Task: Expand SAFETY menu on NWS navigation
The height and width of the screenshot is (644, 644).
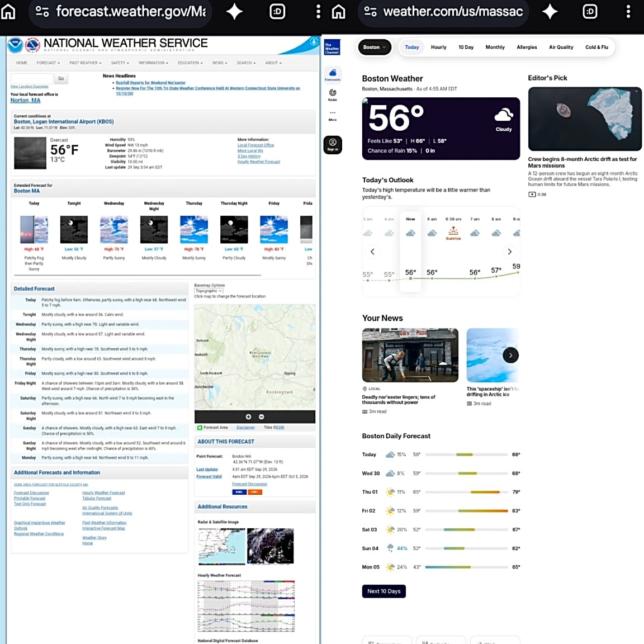Action: [x=120, y=63]
